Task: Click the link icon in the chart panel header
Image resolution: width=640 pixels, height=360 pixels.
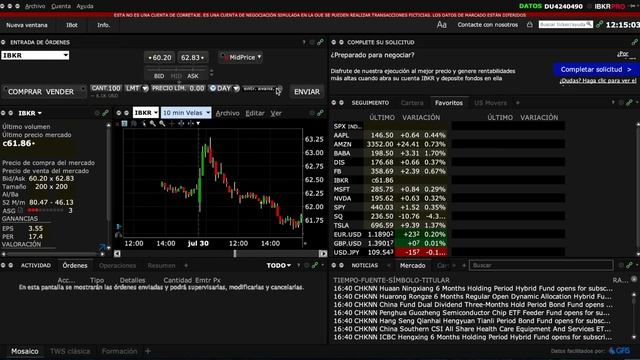Action: pyautogui.click(x=320, y=113)
